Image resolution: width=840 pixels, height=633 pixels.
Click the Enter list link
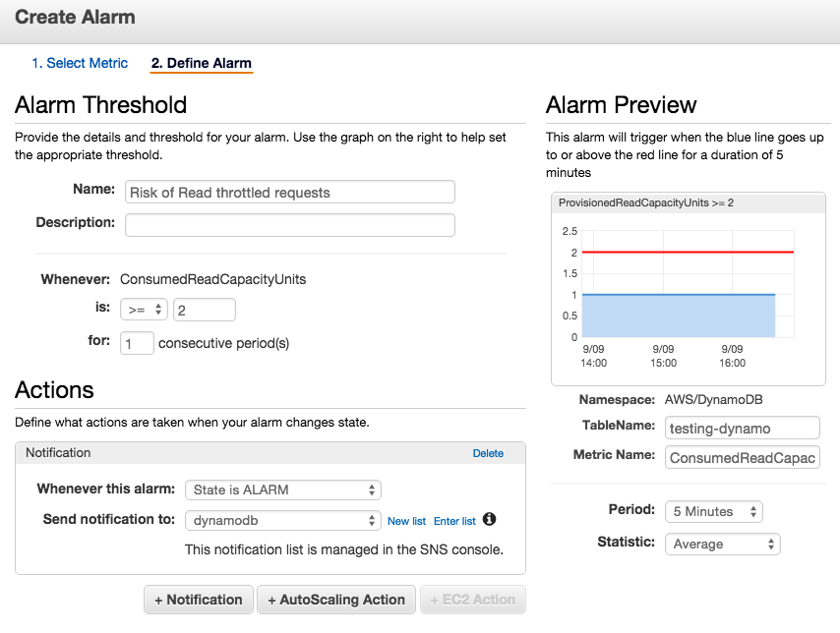[454, 521]
